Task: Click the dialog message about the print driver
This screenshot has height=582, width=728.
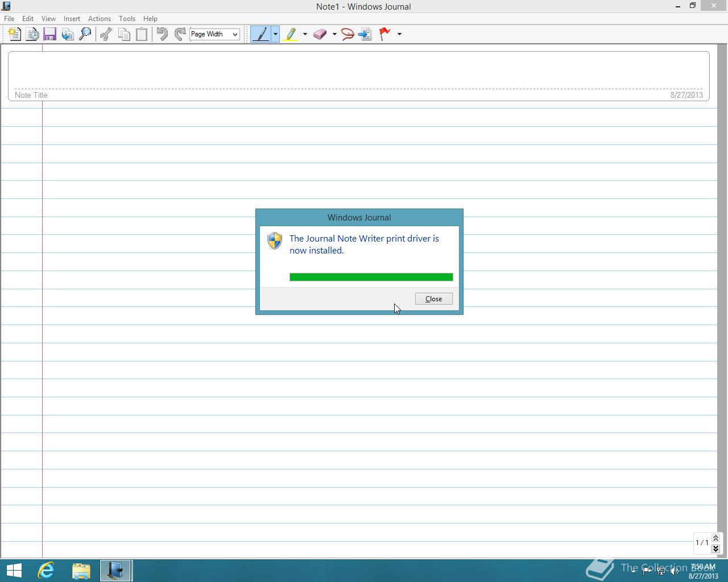Action: click(364, 244)
